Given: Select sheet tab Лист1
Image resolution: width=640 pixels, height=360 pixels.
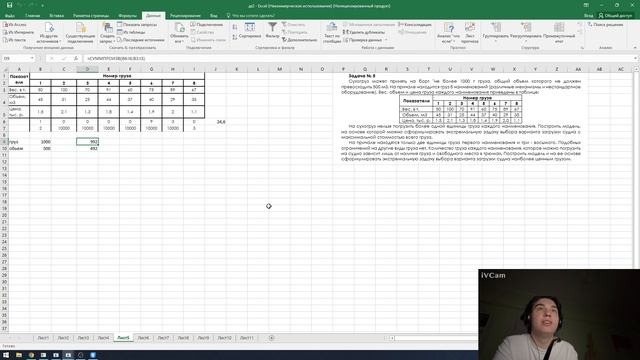Looking at the screenshot, I should tap(43, 338).
